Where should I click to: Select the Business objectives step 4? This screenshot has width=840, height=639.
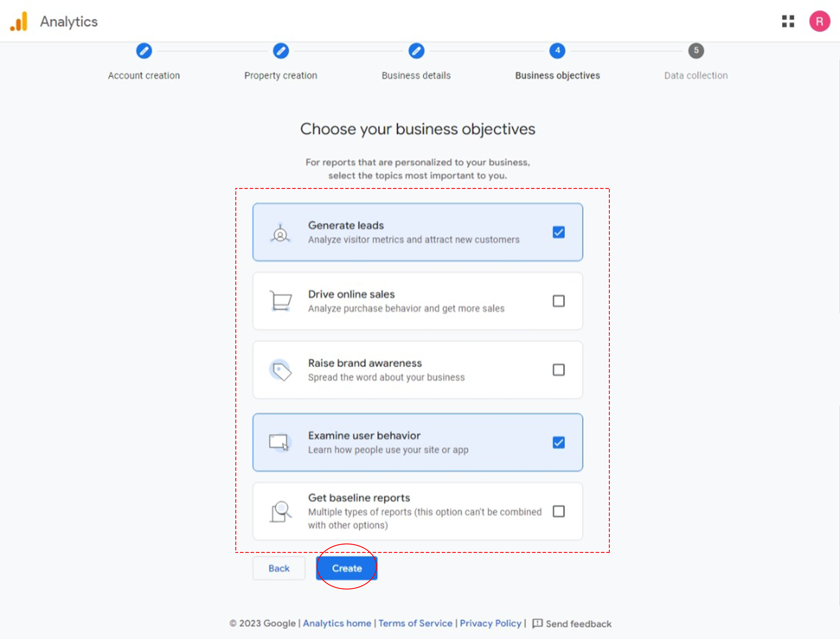pos(557,50)
